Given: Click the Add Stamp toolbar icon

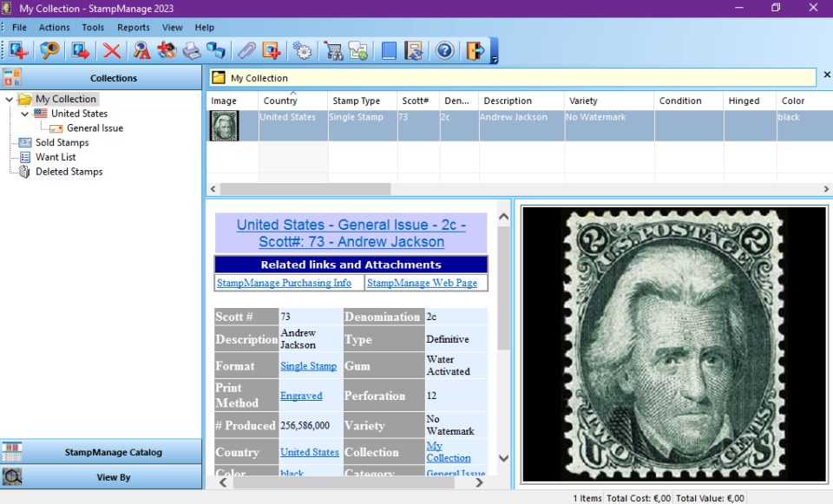Looking at the screenshot, I should (x=18, y=50).
